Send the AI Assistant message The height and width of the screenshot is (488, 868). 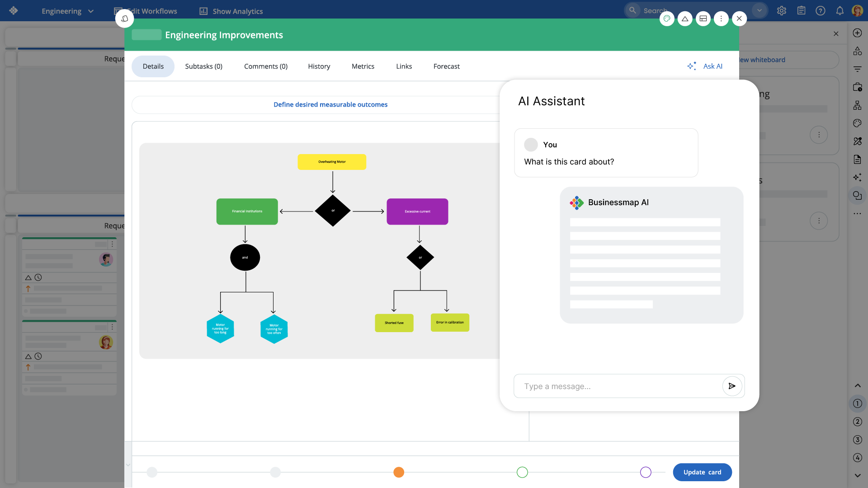coord(732,386)
